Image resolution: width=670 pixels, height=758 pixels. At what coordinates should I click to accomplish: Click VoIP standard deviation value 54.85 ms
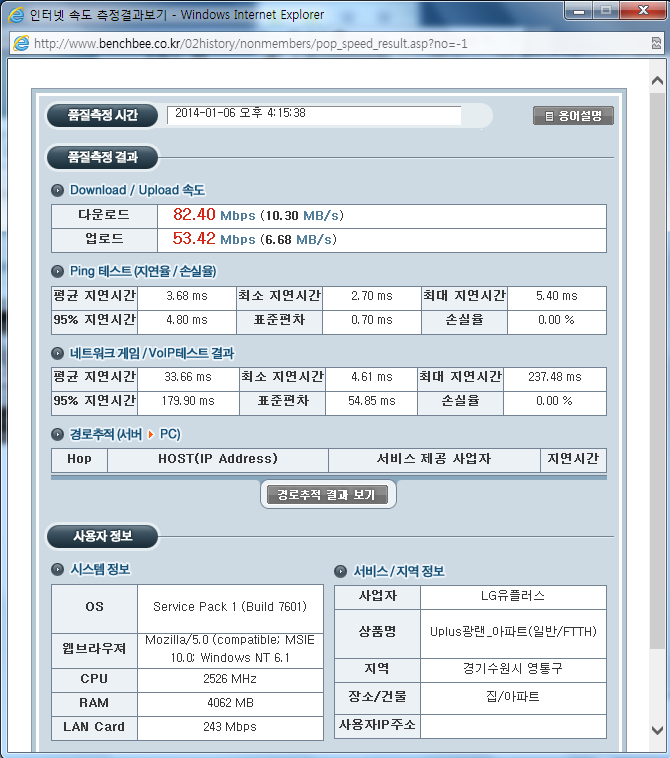pyautogui.click(x=372, y=401)
